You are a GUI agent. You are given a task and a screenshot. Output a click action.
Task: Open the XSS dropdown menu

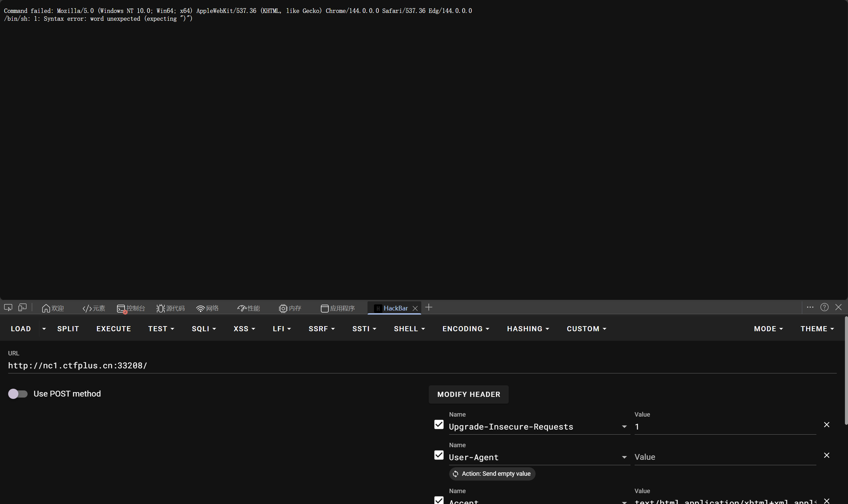(x=244, y=329)
